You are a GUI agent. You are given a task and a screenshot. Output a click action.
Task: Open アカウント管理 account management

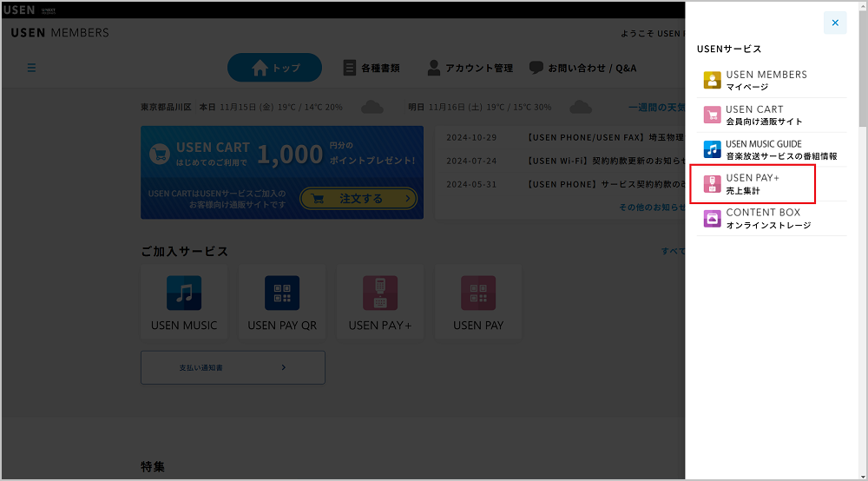pos(470,68)
